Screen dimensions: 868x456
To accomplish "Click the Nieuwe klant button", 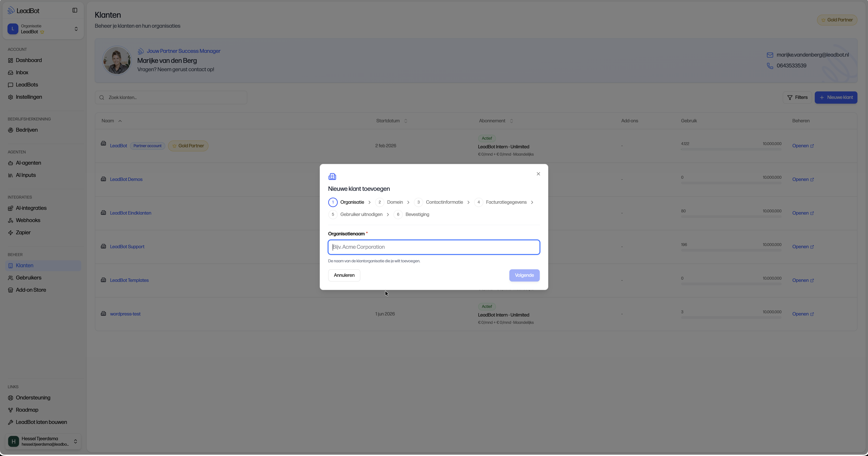I will pyautogui.click(x=836, y=98).
